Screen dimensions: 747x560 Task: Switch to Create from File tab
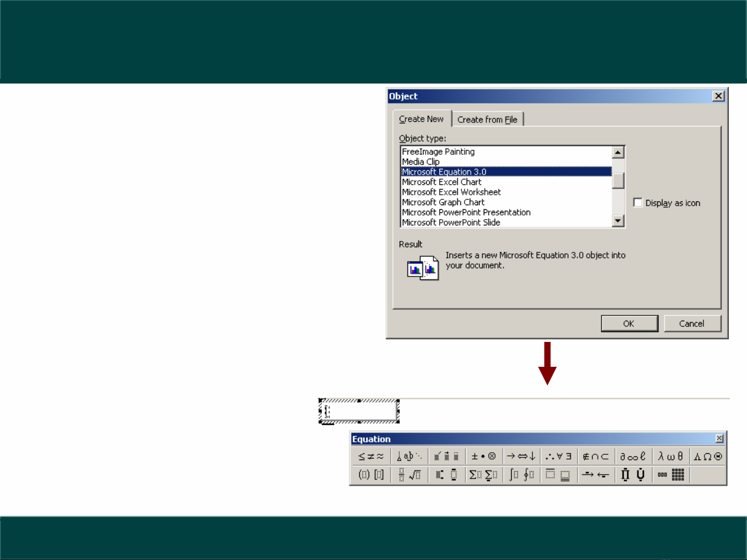(x=487, y=120)
